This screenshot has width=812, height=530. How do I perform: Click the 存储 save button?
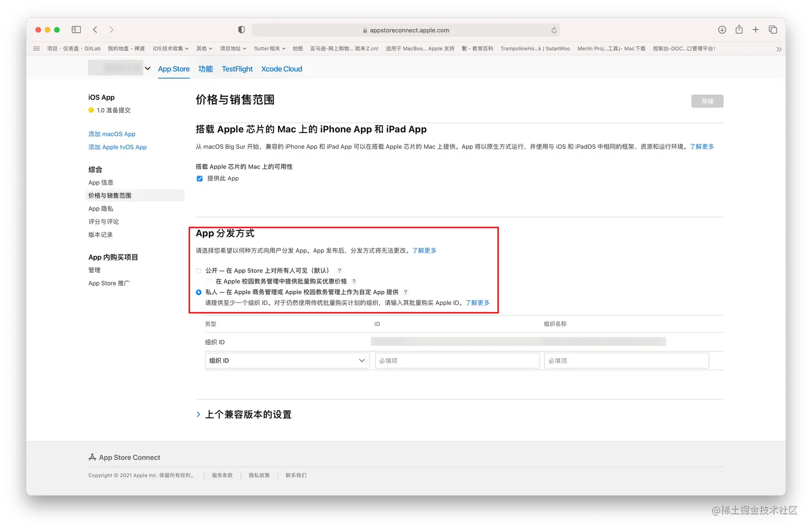[x=707, y=101]
